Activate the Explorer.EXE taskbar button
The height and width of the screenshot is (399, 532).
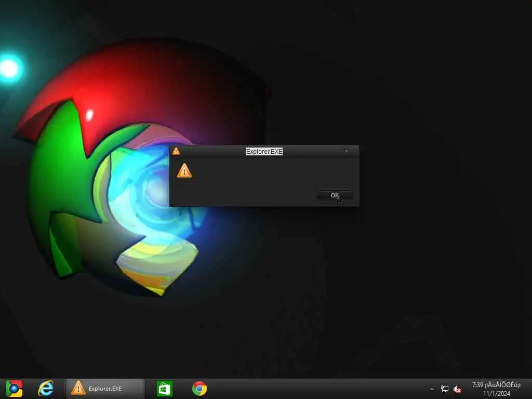[105, 389]
